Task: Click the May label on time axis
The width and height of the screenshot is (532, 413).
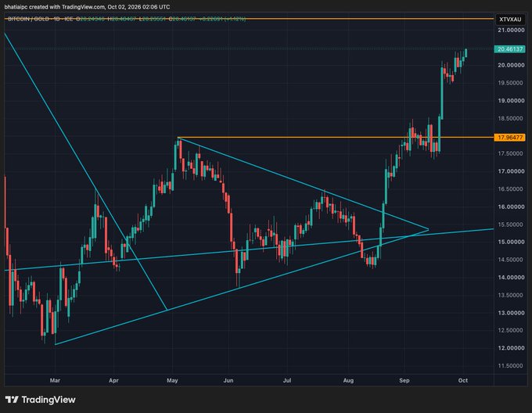Action: (x=172, y=380)
